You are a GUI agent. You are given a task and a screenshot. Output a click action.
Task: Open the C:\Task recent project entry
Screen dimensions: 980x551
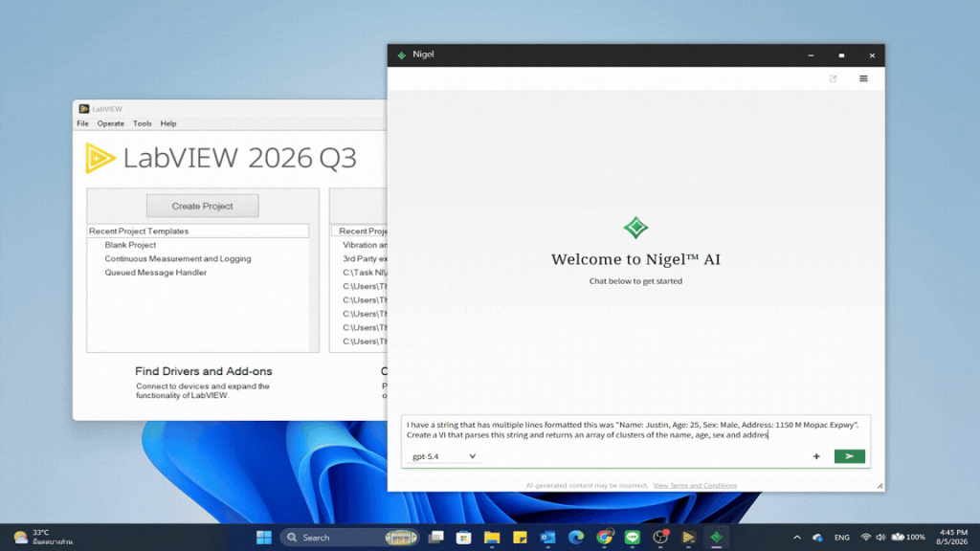(x=365, y=273)
